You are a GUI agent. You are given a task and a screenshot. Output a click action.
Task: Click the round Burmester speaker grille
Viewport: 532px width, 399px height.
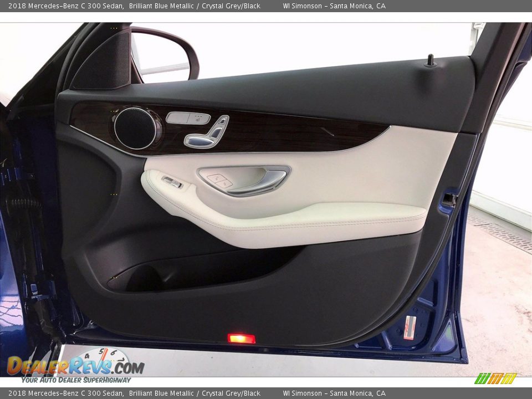[135, 128]
